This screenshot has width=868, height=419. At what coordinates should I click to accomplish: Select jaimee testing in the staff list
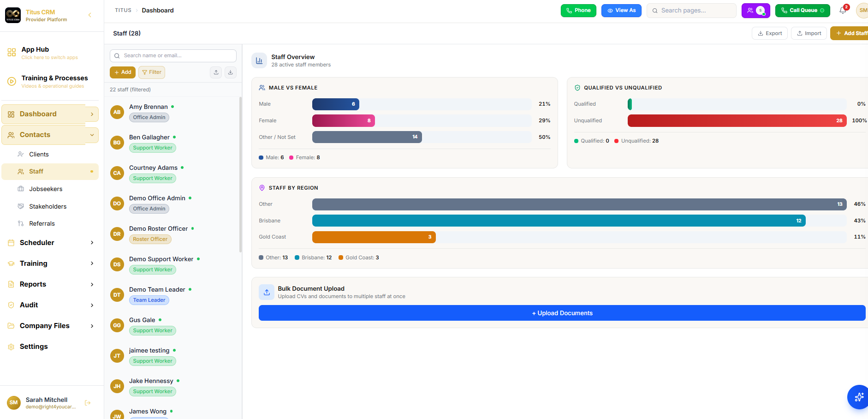(x=173, y=356)
